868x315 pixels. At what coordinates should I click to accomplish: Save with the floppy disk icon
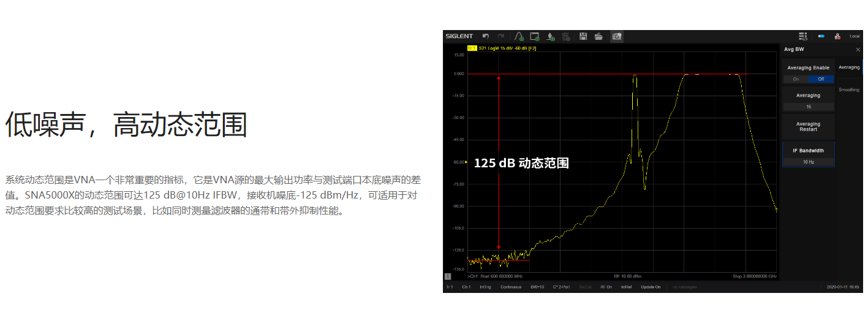(x=583, y=37)
